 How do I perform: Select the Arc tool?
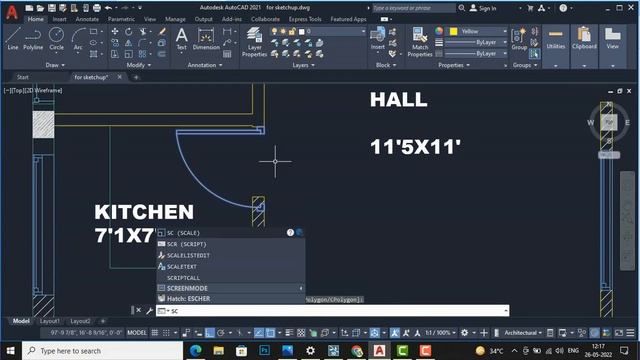coord(78,39)
